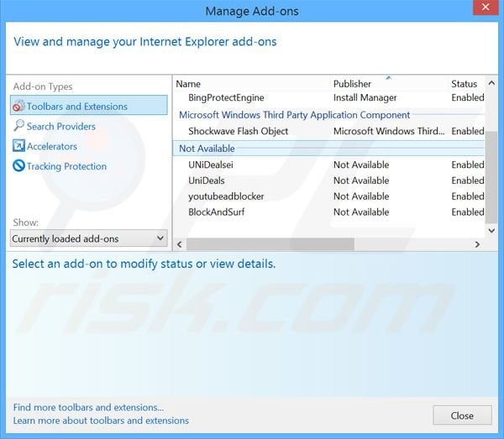Click the Search Providers magnifier icon
Viewport: 504px width, 439px height.
click(x=18, y=126)
